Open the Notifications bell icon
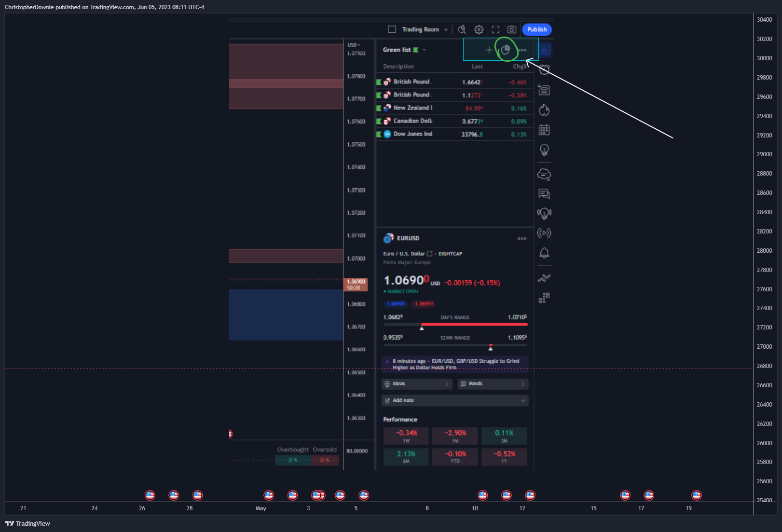 pyautogui.click(x=544, y=253)
